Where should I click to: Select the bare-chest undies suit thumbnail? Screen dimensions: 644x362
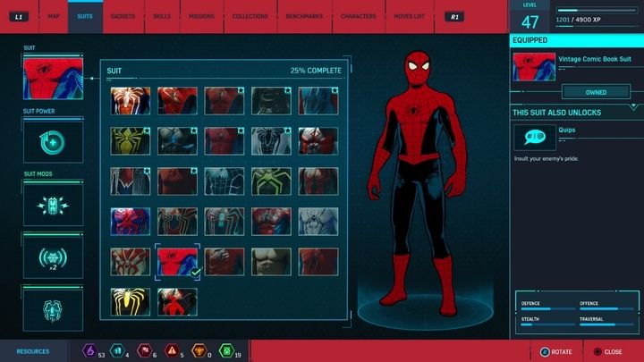click(x=271, y=261)
